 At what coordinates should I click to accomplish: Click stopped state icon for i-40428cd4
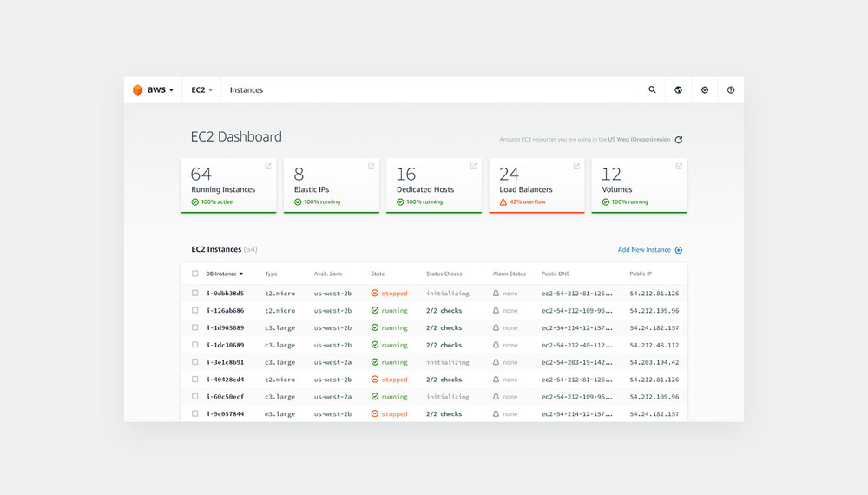pos(375,379)
